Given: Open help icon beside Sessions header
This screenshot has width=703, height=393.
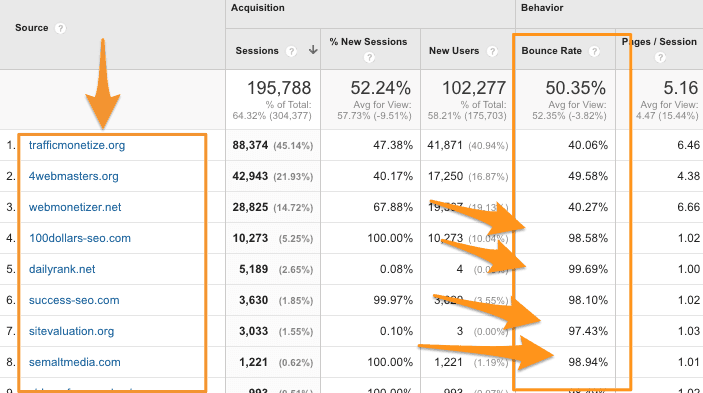Looking at the screenshot, I should click(x=291, y=51).
